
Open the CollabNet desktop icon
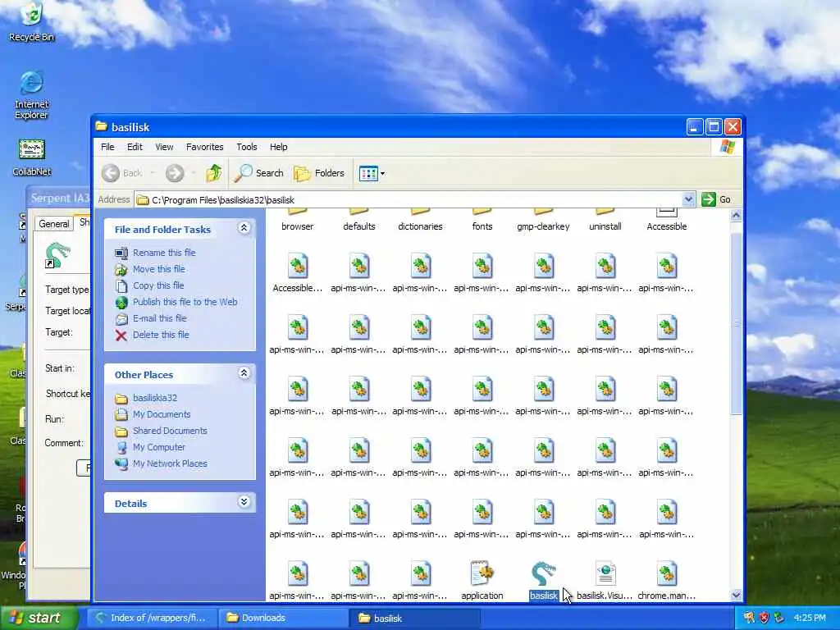coord(32,158)
